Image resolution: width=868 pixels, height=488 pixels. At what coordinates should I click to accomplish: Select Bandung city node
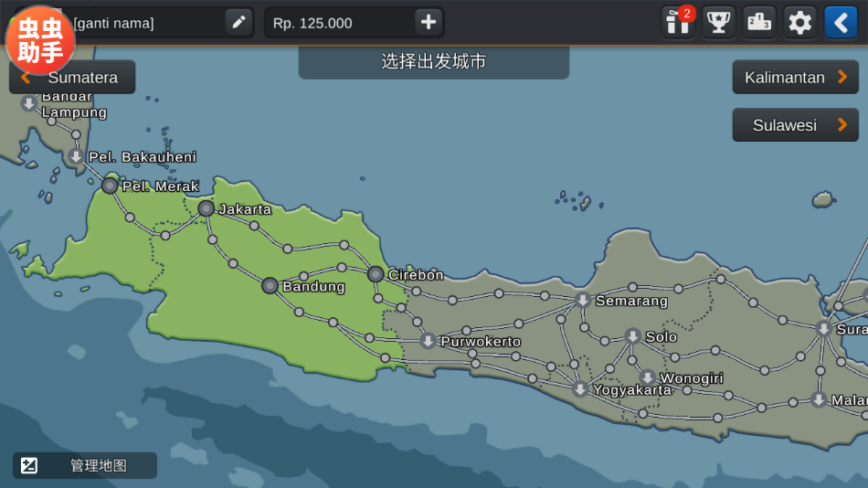click(x=270, y=286)
